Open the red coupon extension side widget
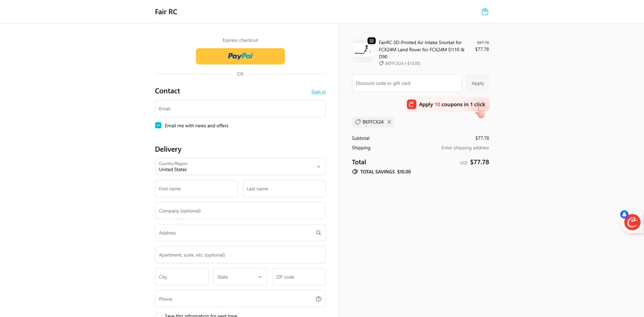This screenshot has height=317, width=644. 632,222
